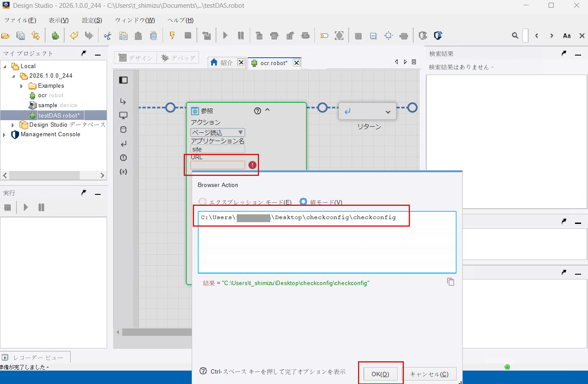Click the copy result icon in dialog
The width and height of the screenshot is (588, 384).
tap(451, 282)
